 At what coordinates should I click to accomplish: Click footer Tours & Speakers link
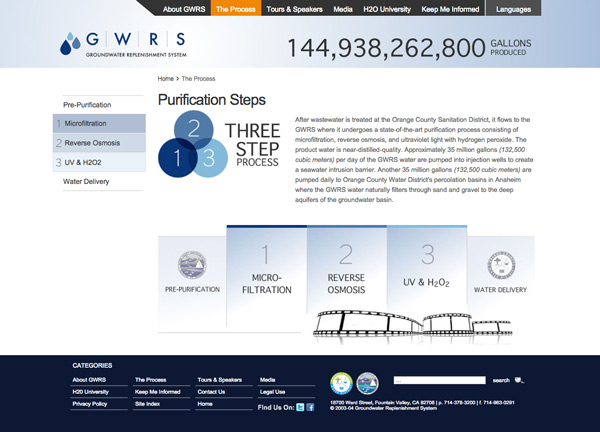[x=220, y=380]
